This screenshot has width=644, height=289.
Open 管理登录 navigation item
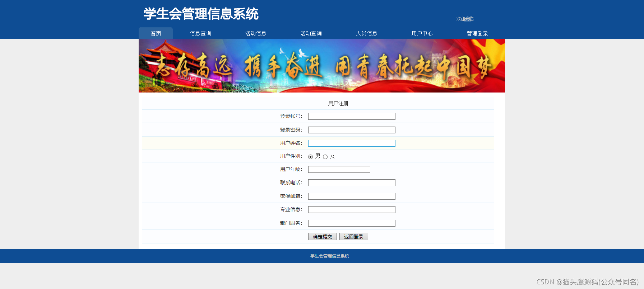[x=477, y=33]
